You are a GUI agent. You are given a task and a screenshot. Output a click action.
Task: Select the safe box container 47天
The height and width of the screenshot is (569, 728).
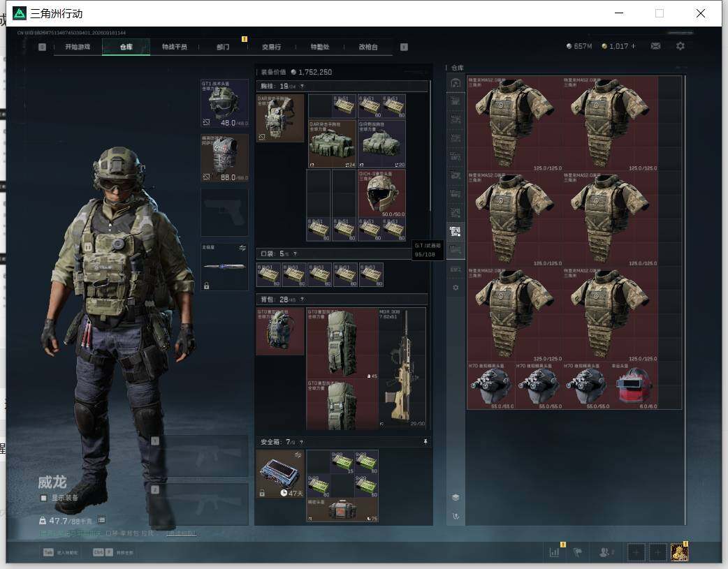coord(280,474)
